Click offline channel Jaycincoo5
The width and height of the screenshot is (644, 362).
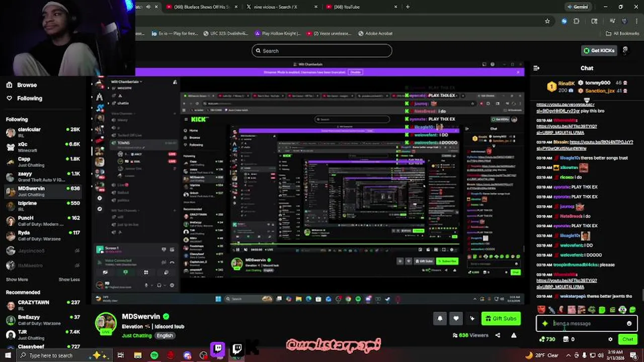pyautogui.click(x=43, y=250)
